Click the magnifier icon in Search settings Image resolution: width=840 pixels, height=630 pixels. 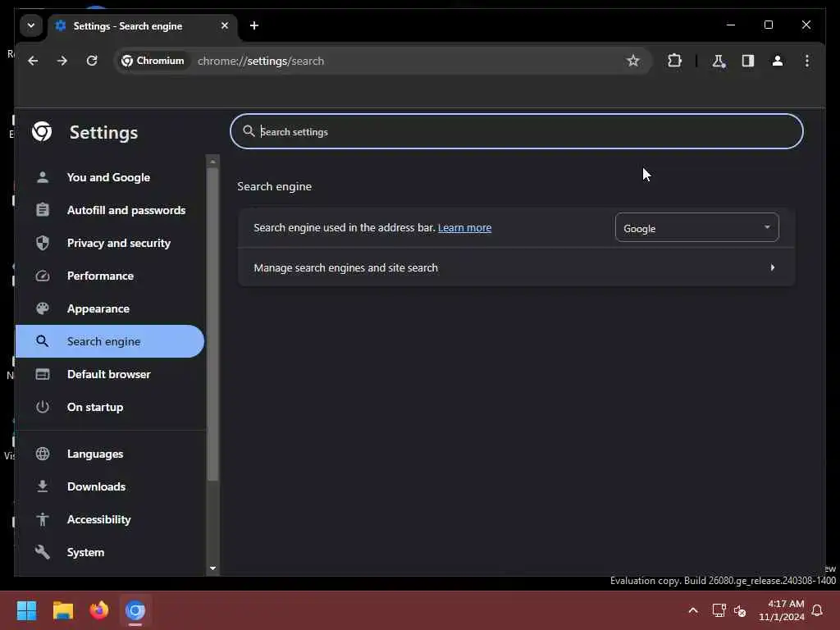(x=249, y=131)
